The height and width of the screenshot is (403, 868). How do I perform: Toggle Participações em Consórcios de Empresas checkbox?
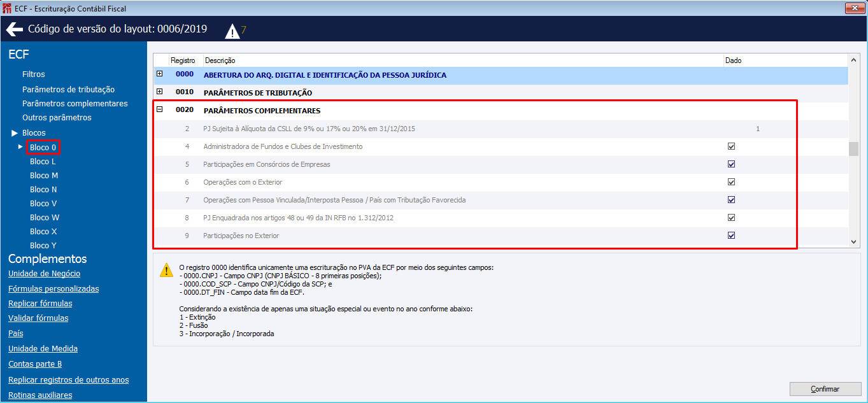click(x=731, y=164)
